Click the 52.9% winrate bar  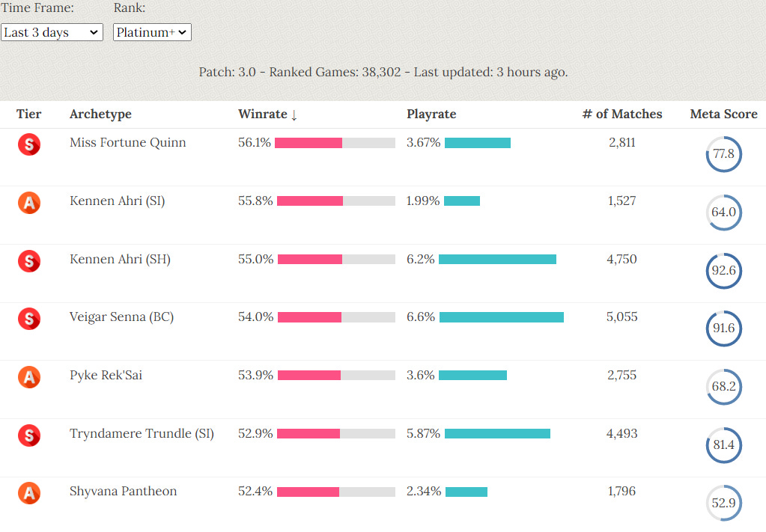tap(336, 433)
